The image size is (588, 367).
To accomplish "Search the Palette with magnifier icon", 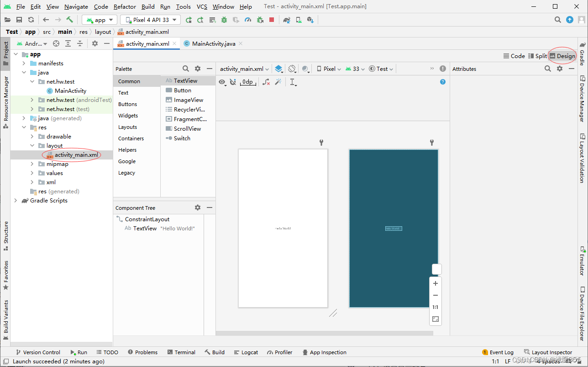I will coord(186,69).
